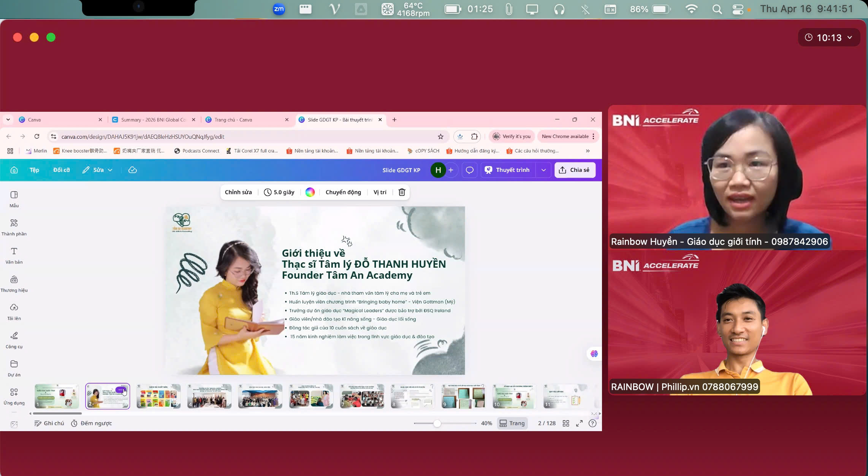Toggle the Trang page view button
868x476 pixels.
click(x=512, y=423)
